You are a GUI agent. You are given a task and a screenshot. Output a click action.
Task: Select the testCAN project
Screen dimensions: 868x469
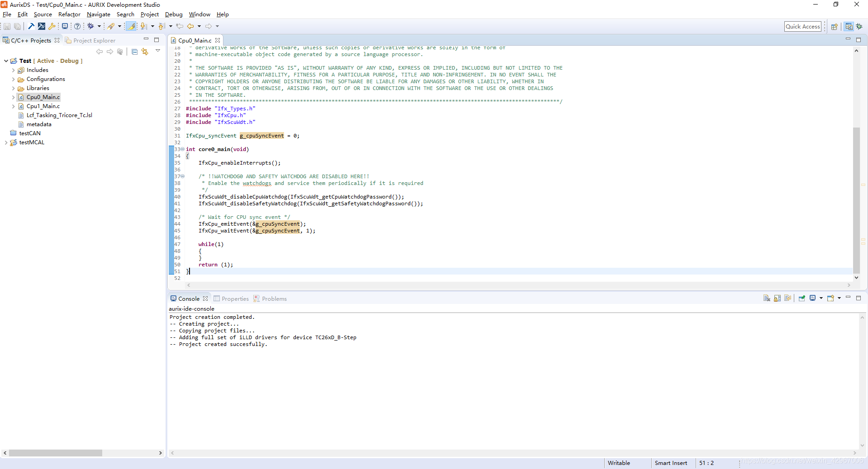[x=30, y=133]
